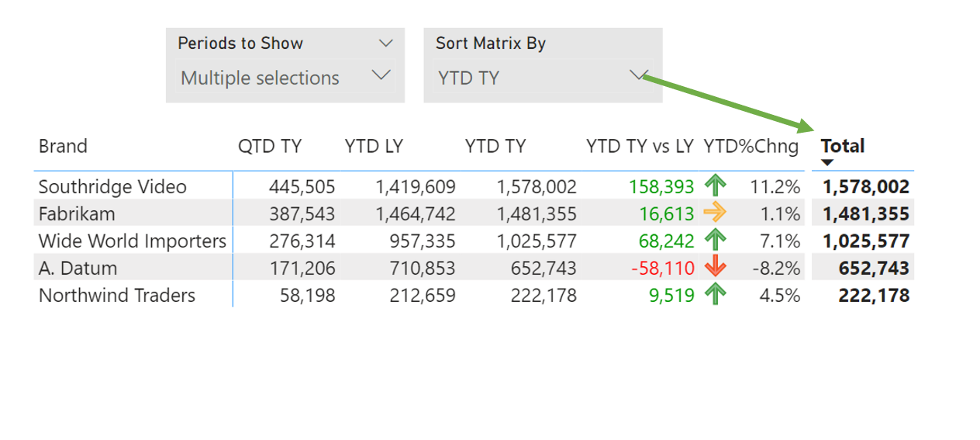Viewport: 980px width, 440px height.
Task: Click the green up arrow for Wide World Importers
Action: [x=715, y=241]
